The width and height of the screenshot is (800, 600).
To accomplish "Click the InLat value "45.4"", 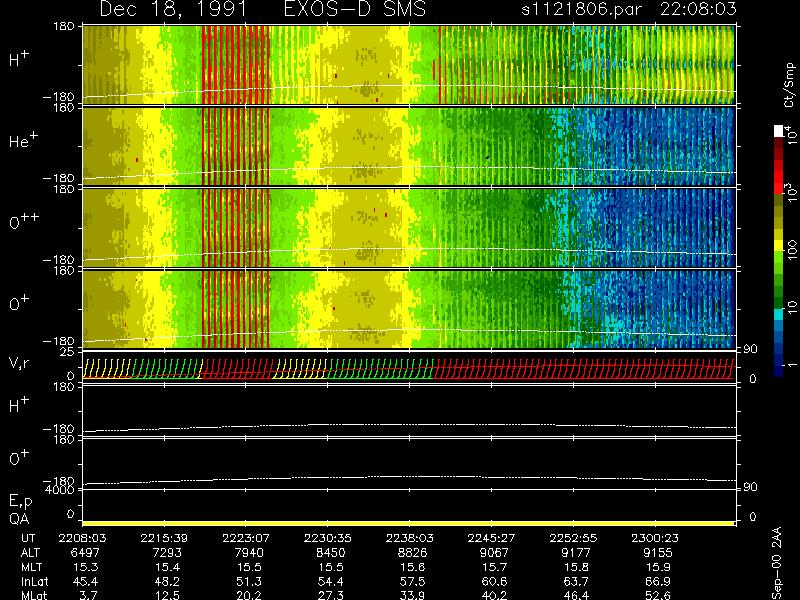I will pos(86,581).
